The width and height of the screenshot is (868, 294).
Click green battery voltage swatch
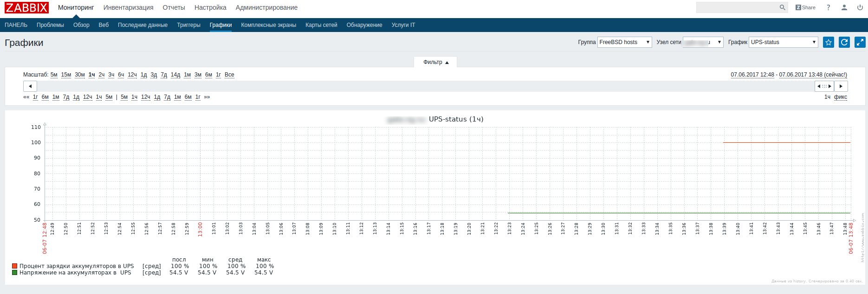click(x=15, y=273)
